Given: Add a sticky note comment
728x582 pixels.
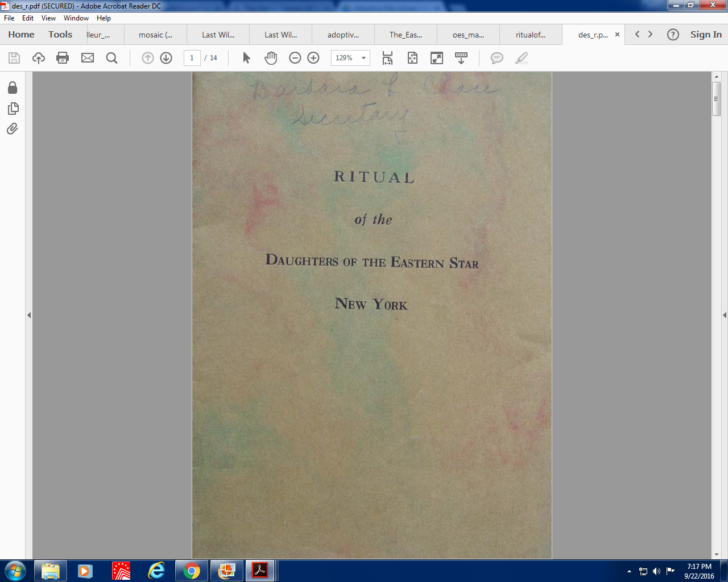Looking at the screenshot, I should [497, 58].
